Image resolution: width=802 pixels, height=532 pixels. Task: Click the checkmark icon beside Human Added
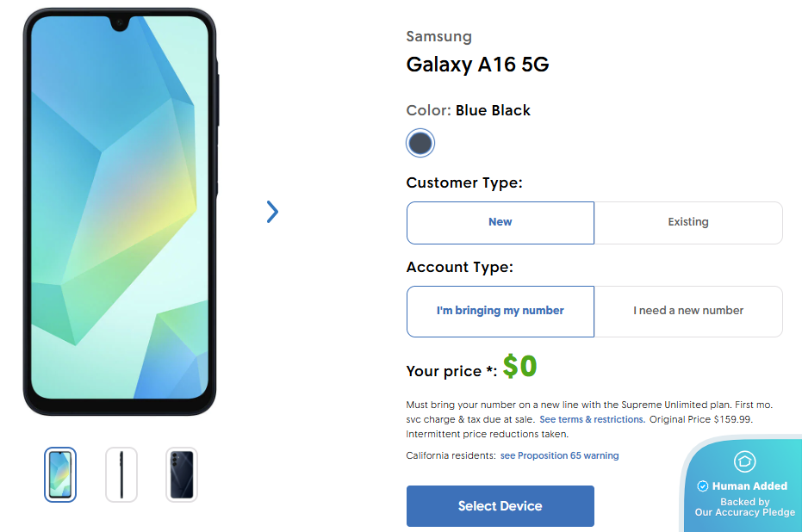[703, 486]
